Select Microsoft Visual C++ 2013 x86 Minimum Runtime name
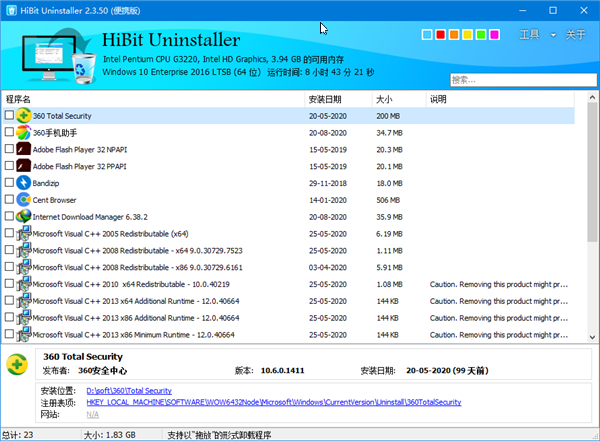 pyautogui.click(x=134, y=335)
